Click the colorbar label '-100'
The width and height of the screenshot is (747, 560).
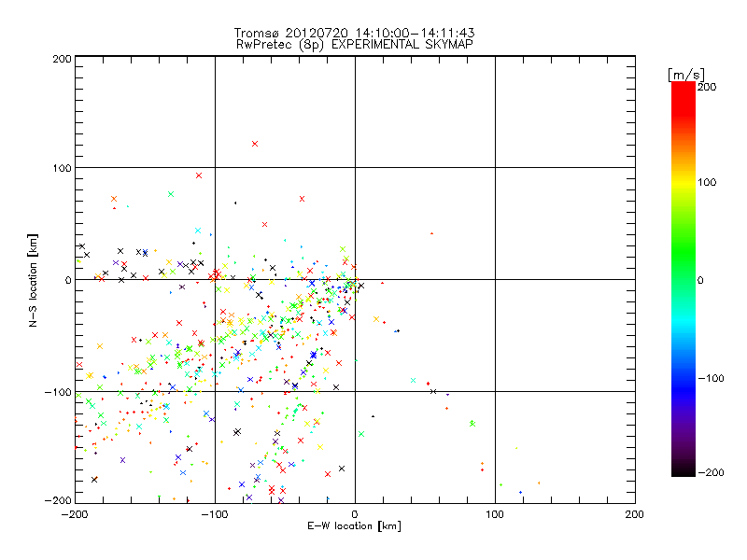(711, 378)
